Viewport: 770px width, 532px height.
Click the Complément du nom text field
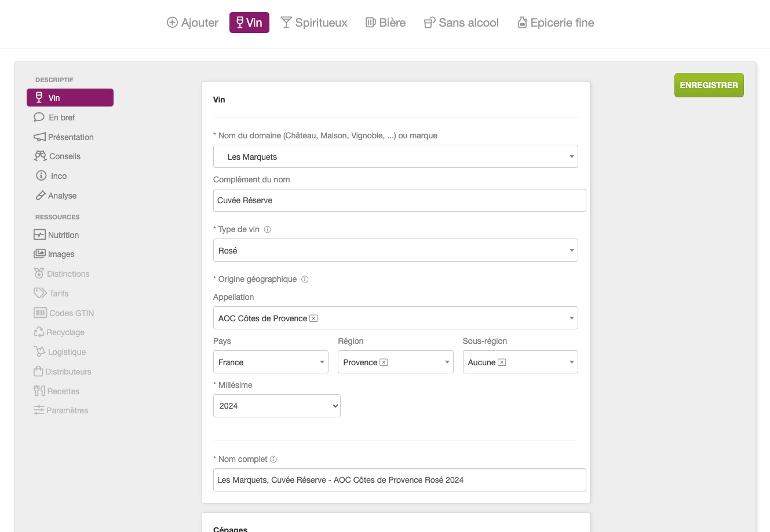coord(399,200)
